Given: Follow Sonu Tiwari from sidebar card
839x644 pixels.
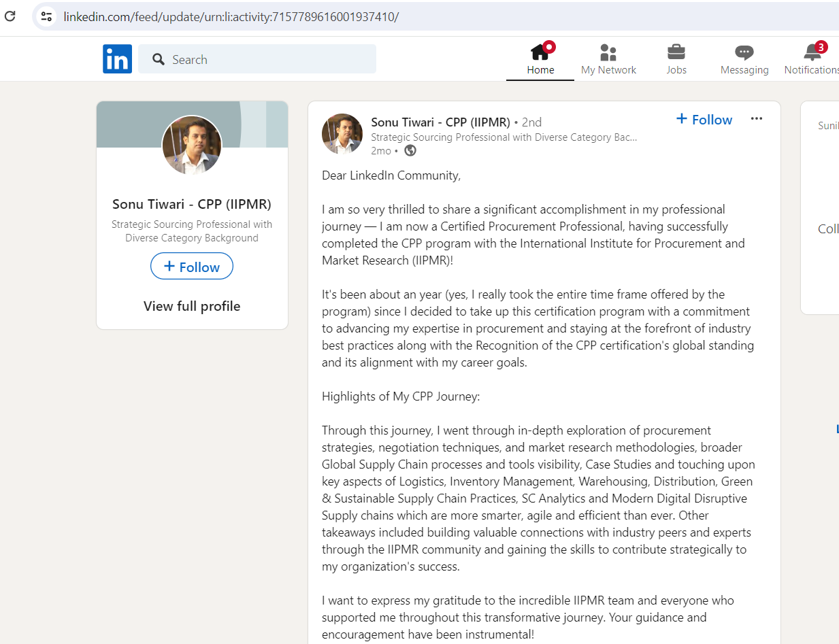Looking at the screenshot, I should [192, 267].
